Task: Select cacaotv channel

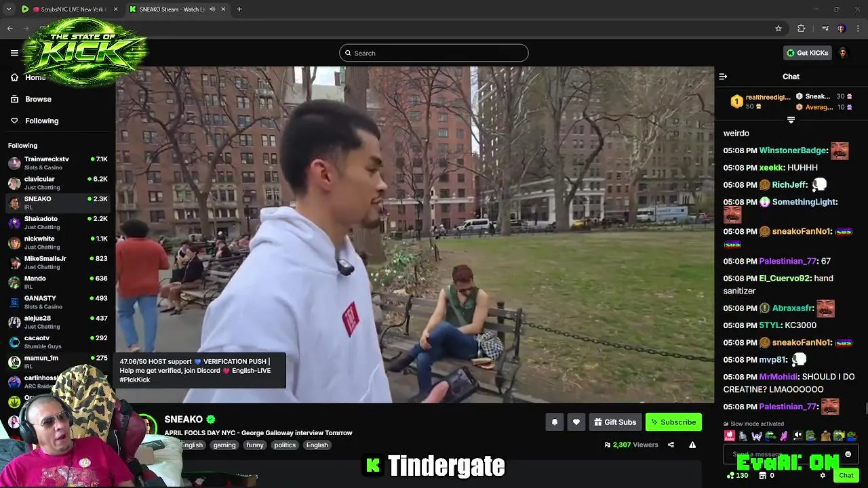Action: [58, 342]
